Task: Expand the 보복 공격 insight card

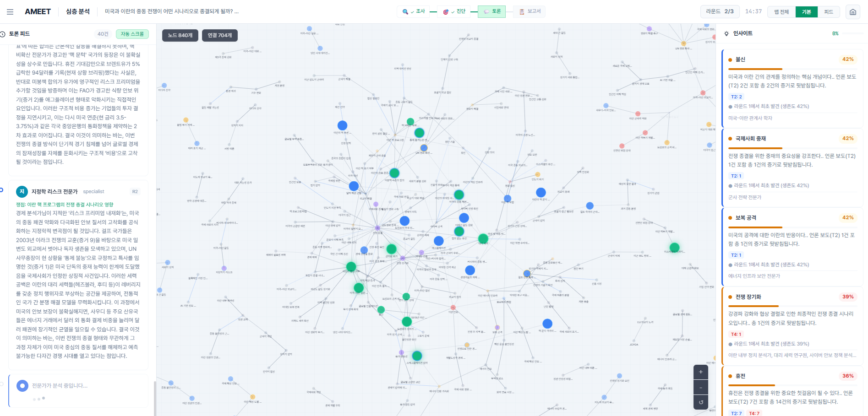Action: tap(745, 218)
